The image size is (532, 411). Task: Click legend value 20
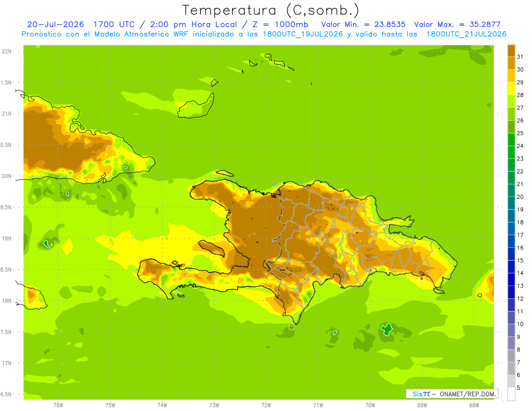click(520, 197)
